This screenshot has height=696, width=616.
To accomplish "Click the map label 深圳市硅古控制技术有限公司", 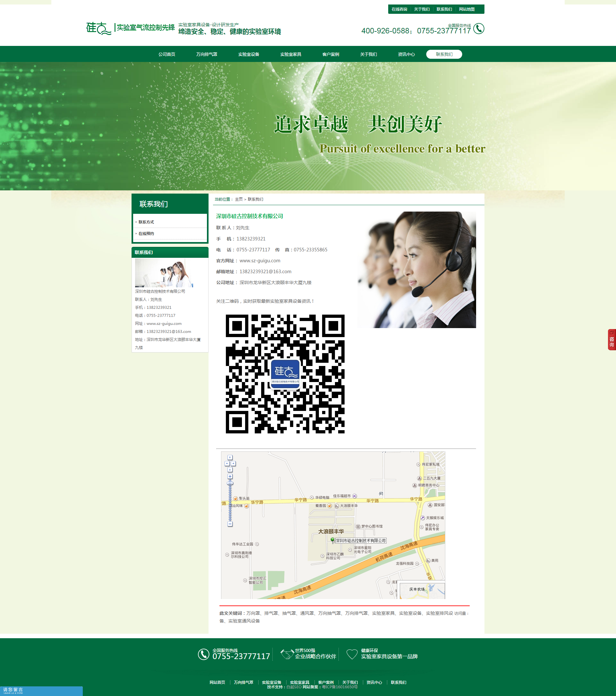I will [x=361, y=541].
